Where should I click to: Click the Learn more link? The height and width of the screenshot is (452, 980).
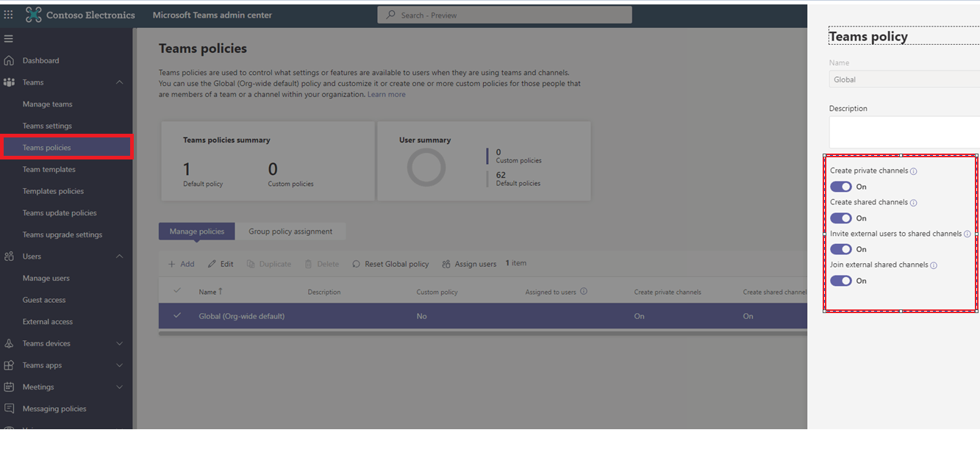387,94
